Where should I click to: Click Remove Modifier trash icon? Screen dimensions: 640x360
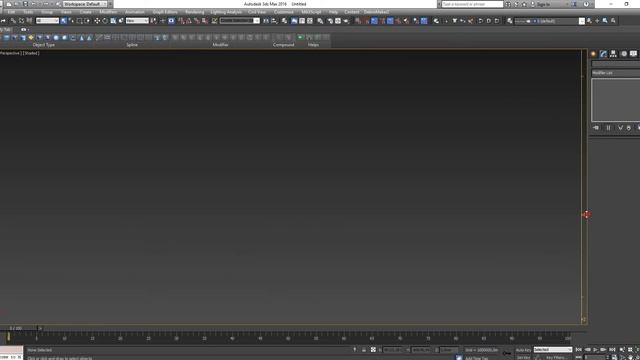point(629,128)
